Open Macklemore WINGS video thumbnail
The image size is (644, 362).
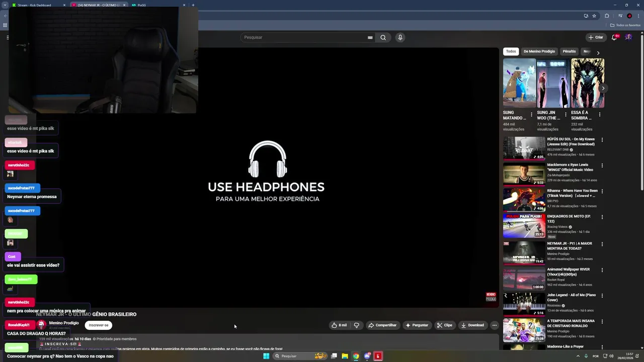524,173
